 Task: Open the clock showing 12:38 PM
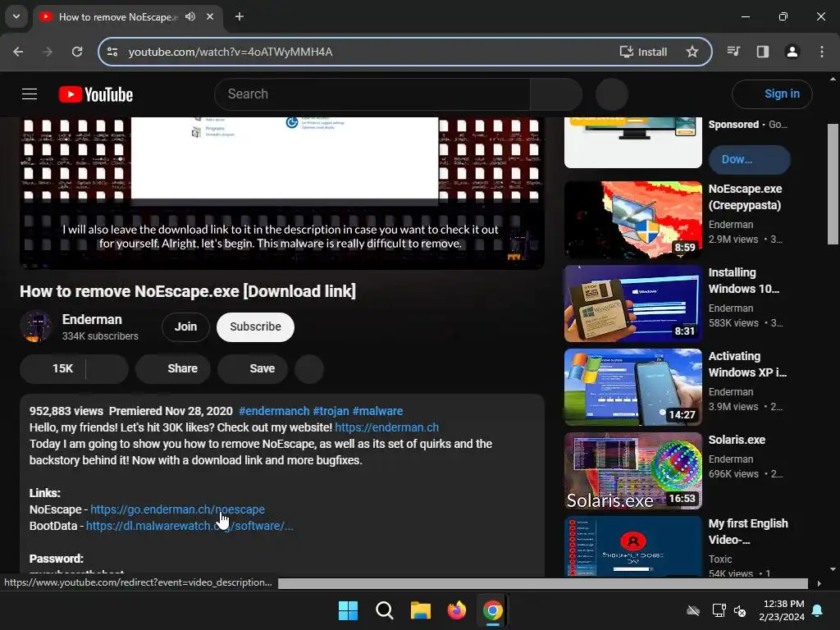[x=782, y=610]
